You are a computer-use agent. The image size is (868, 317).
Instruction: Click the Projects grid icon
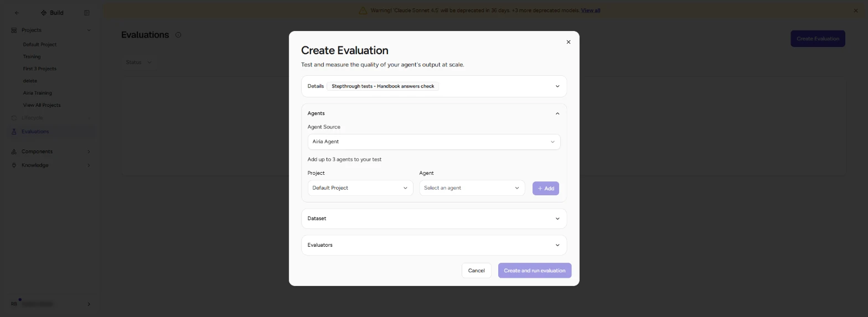(14, 30)
